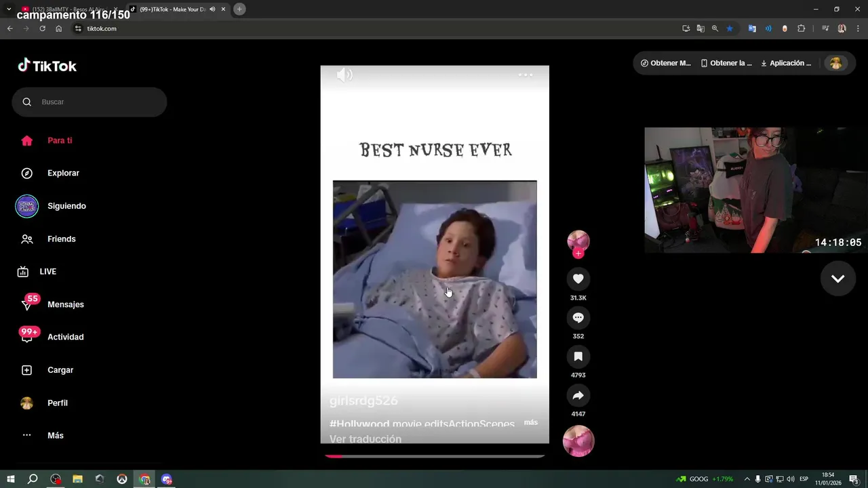Open the Windows notification center

click(854, 479)
